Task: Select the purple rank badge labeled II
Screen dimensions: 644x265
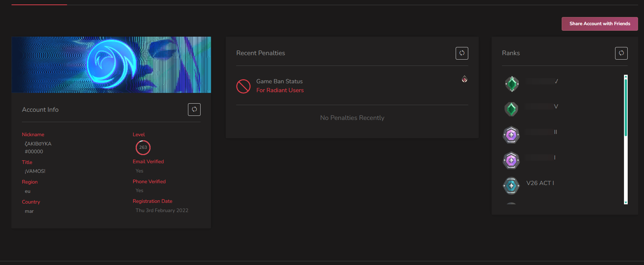Action: pos(511,135)
